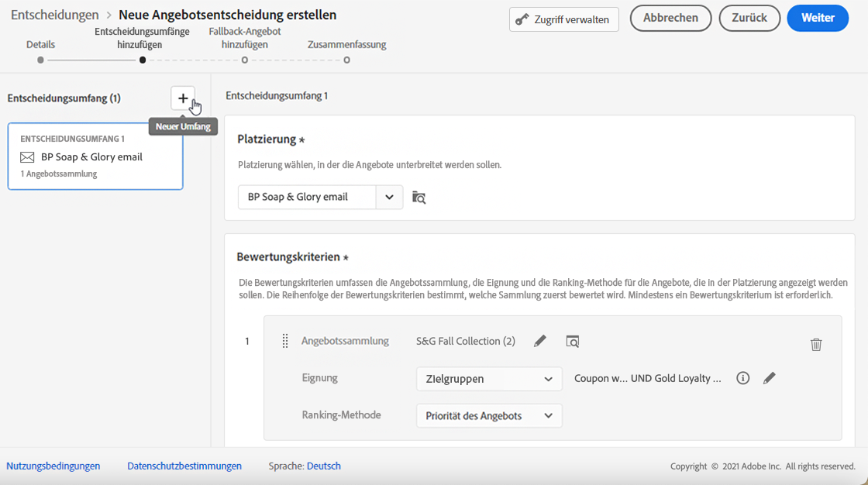Image resolution: width=868 pixels, height=485 pixels.
Task: Expand the Platzierung dropdown chevron
Action: point(389,197)
